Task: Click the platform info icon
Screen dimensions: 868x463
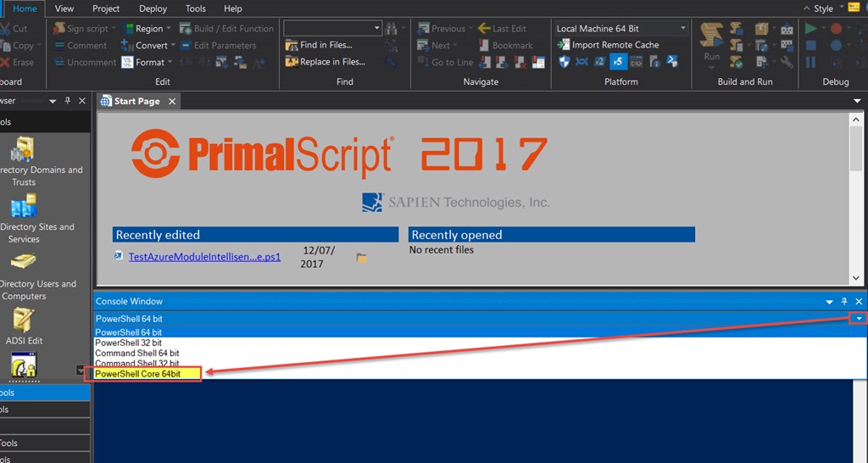Action: [x=654, y=61]
